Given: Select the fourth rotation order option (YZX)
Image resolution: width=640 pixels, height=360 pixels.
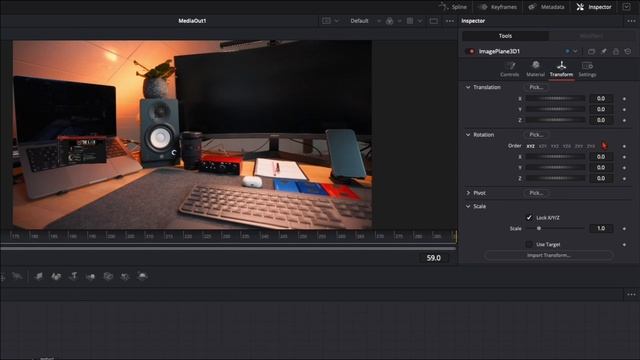Looking at the screenshot, I should (567, 146).
